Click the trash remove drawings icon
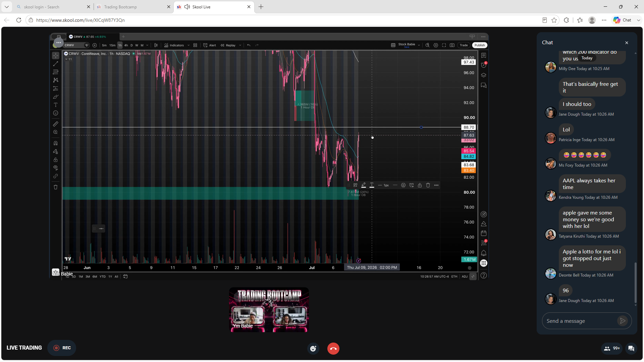The height and width of the screenshot is (362, 644). coord(56,187)
